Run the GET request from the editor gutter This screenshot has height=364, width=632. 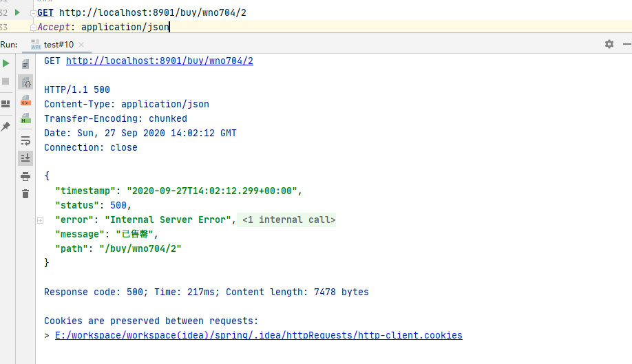18,12
